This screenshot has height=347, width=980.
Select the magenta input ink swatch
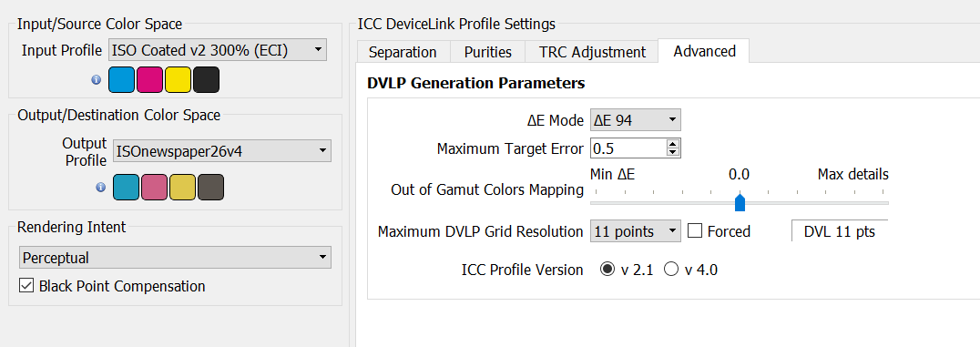150,80
